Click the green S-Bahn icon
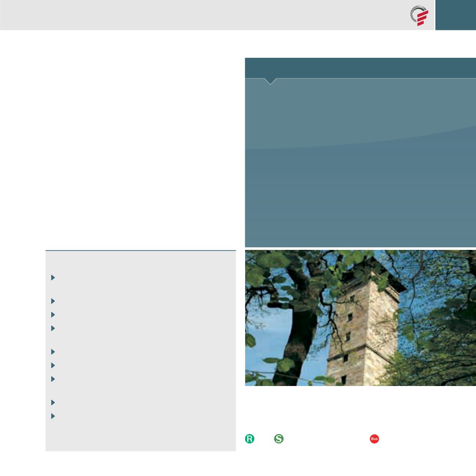The image size is (476, 476). pyautogui.click(x=279, y=439)
